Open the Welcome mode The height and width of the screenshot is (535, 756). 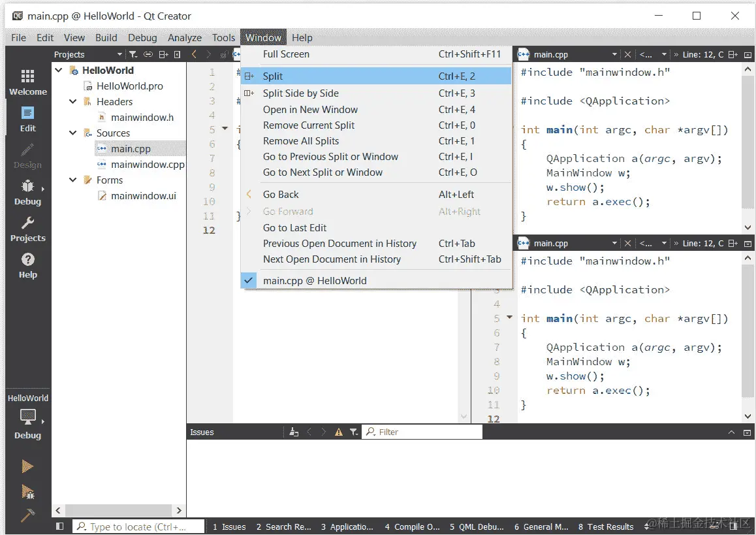27,82
